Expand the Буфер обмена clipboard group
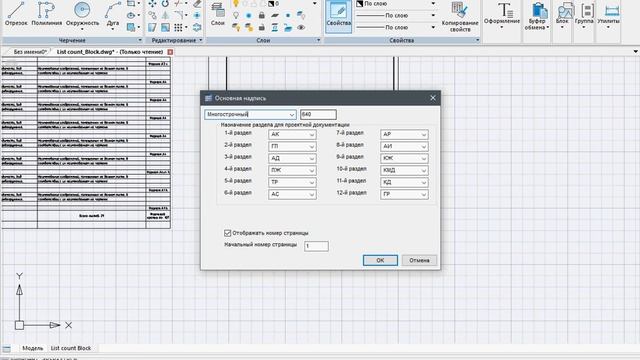 click(x=548, y=27)
